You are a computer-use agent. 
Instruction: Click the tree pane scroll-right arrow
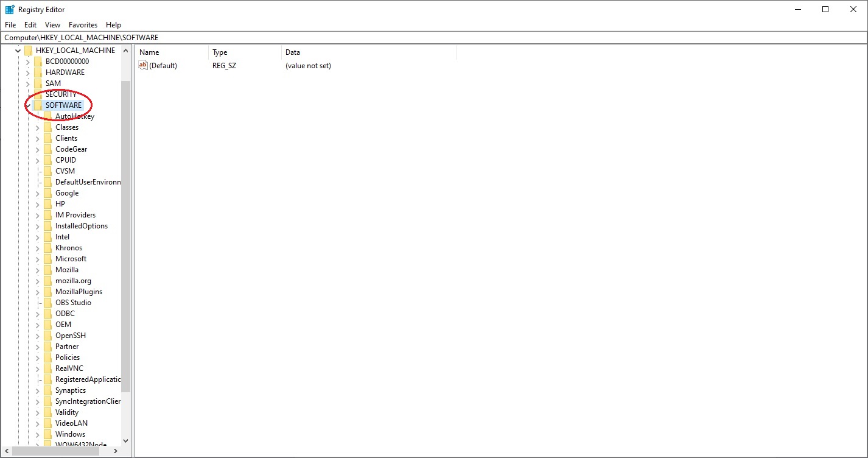pyautogui.click(x=117, y=451)
